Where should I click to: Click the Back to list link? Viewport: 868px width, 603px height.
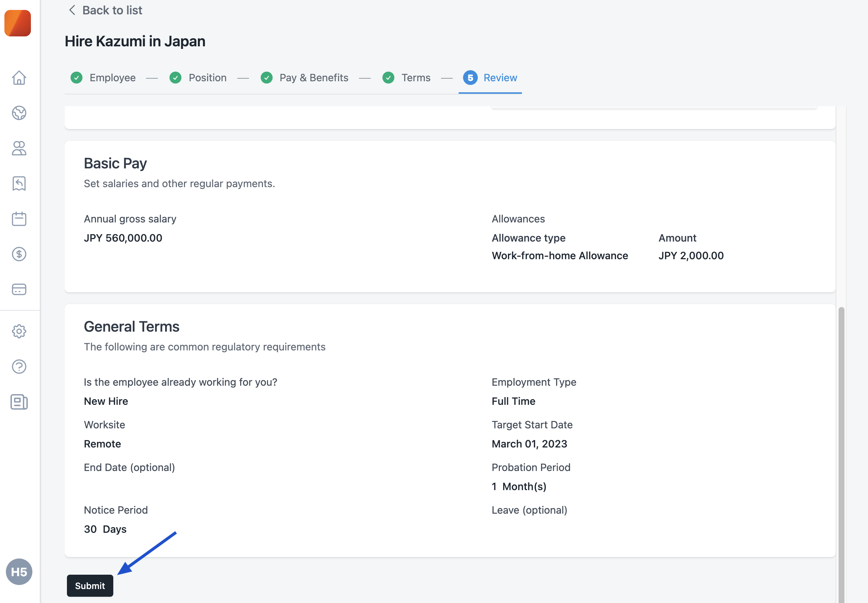(105, 10)
